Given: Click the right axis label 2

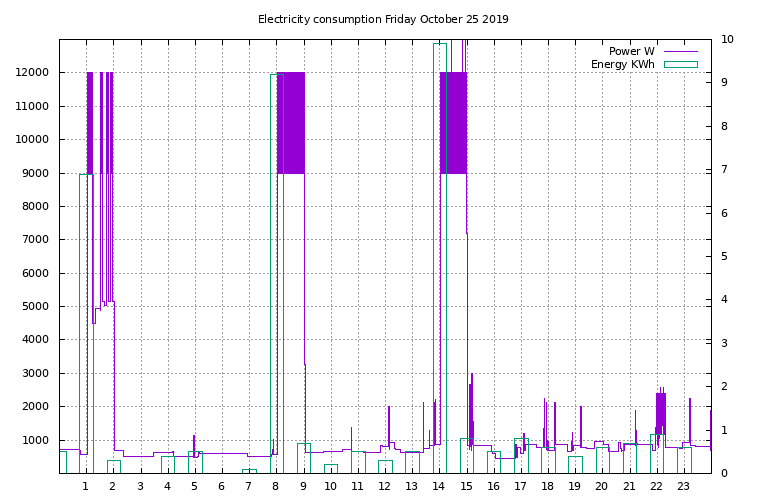Looking at the screenshot, I should click(x=724, y=386).
